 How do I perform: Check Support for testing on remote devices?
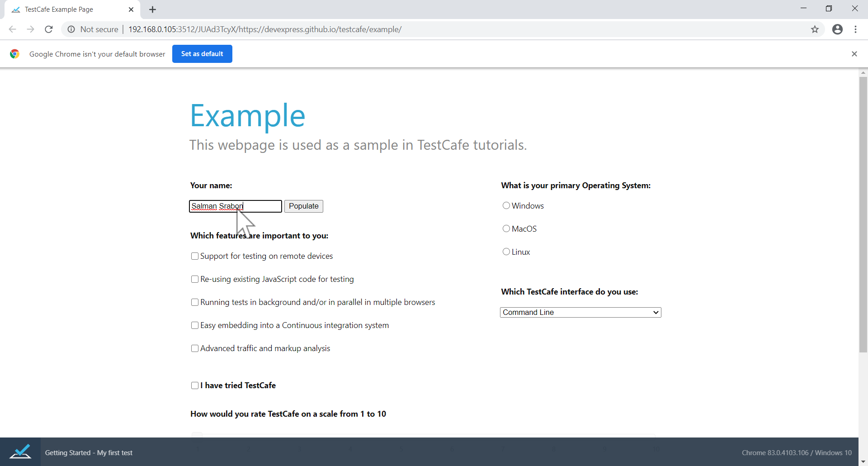[x=195, y=256]
